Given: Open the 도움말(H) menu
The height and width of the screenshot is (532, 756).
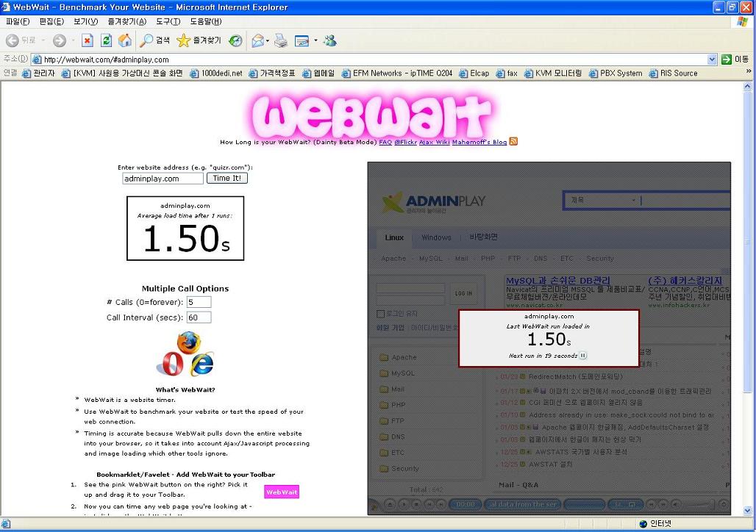Looking at the screenshot, I should tap(206, 21).
